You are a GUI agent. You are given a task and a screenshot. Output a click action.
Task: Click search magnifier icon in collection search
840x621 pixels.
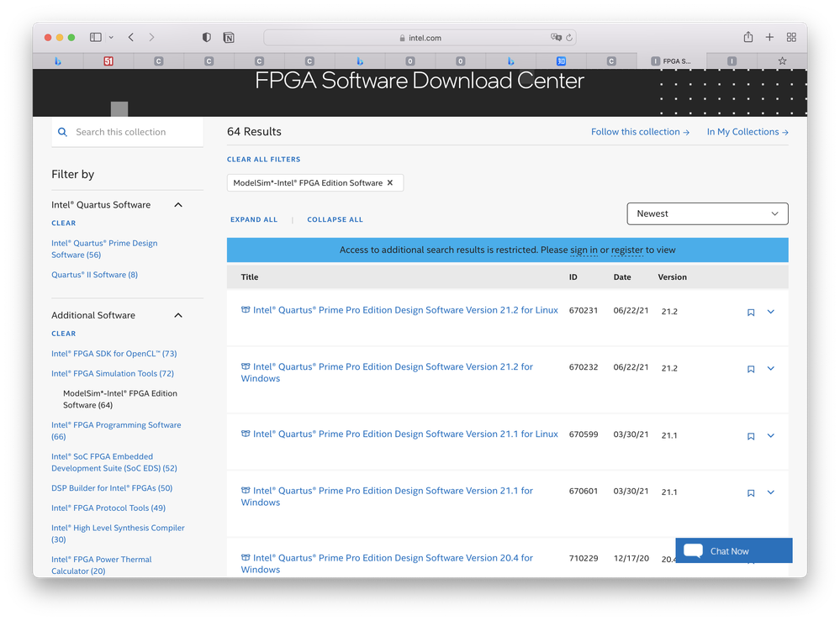pyautogui.click(x=63, y=132)
